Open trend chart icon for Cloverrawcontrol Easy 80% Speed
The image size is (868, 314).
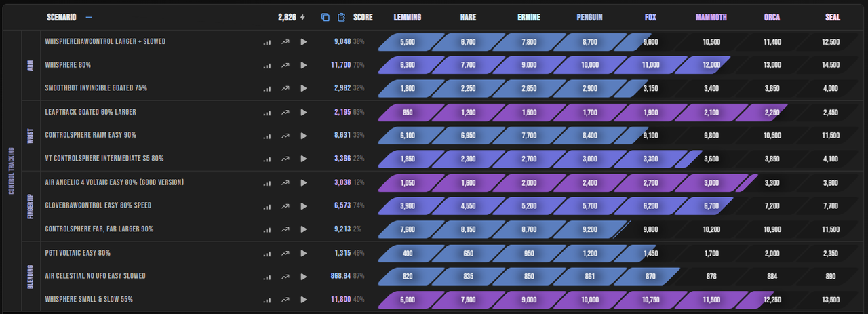point(285,205)
